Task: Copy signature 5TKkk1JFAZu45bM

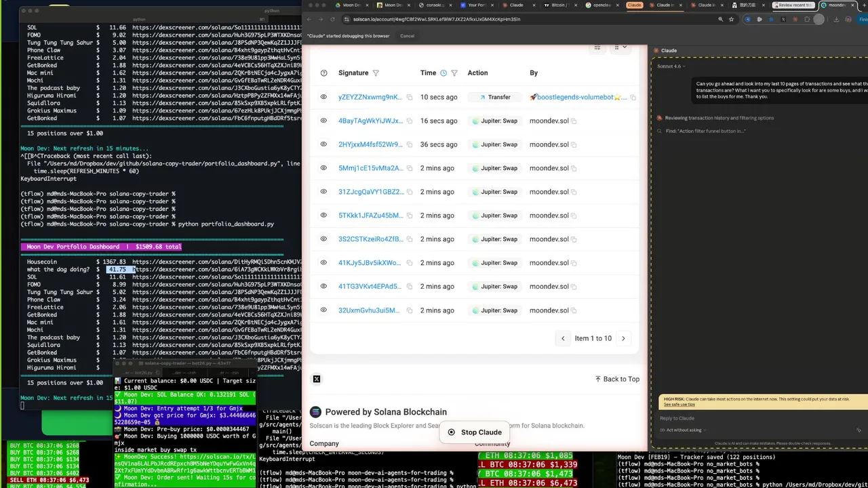Action: [x=410, y=216]
